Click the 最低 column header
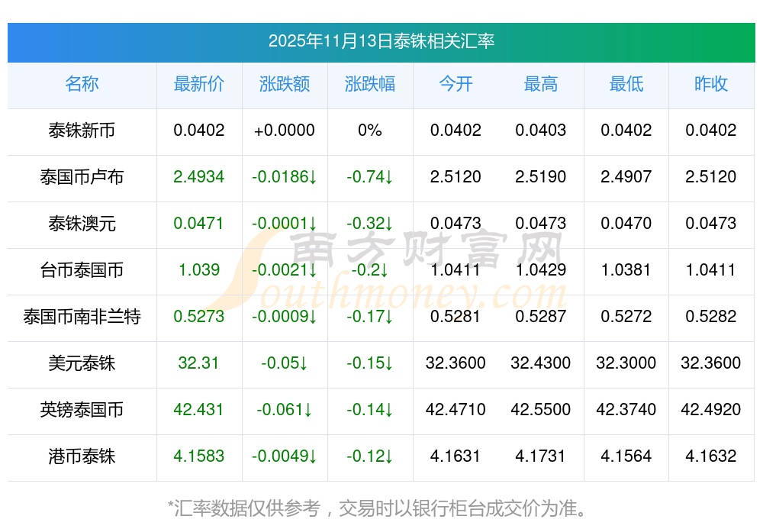763x532 pixels. click(626, 84)
